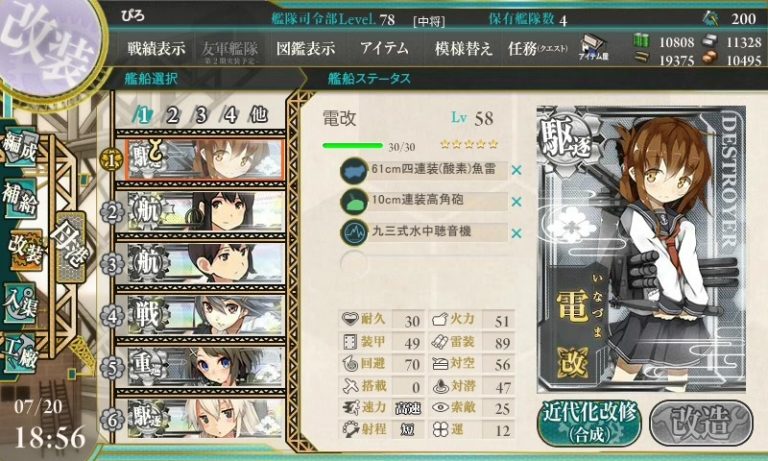Click the 母港 home port hexagon icon
Viewport: 768px width, 461px height.
[70, 246]
